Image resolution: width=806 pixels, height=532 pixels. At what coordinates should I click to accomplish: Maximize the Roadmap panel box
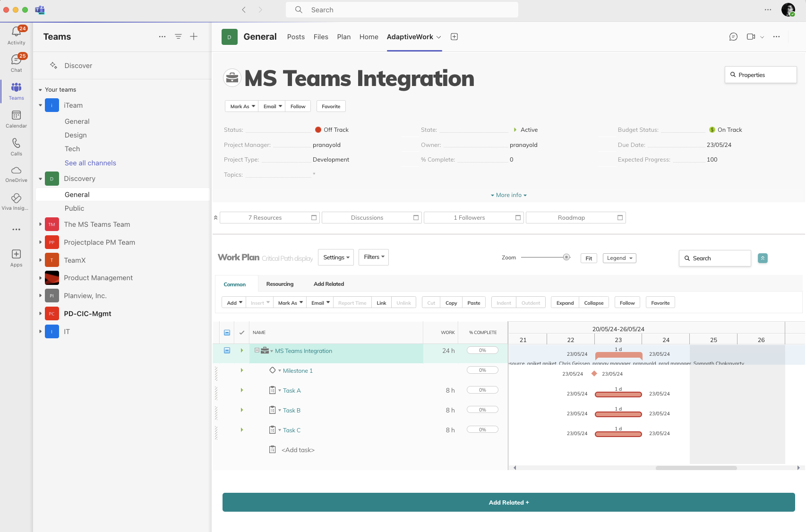[620, 218]
